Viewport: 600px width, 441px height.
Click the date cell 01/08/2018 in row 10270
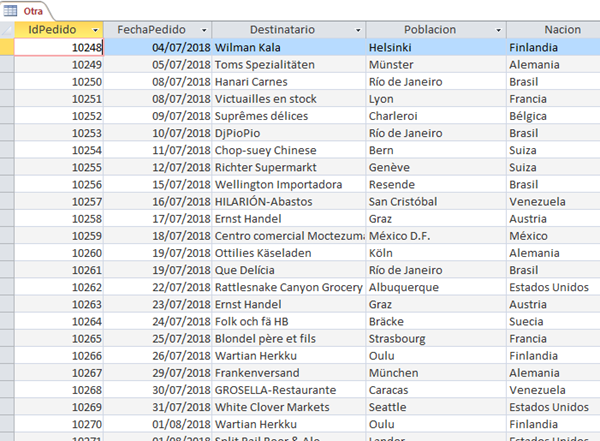click(x=158, y=425)
